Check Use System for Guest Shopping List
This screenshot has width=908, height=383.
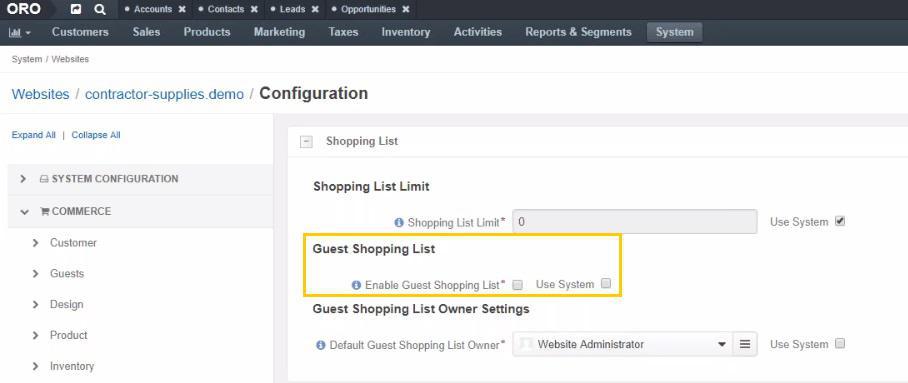click(606, 283)
